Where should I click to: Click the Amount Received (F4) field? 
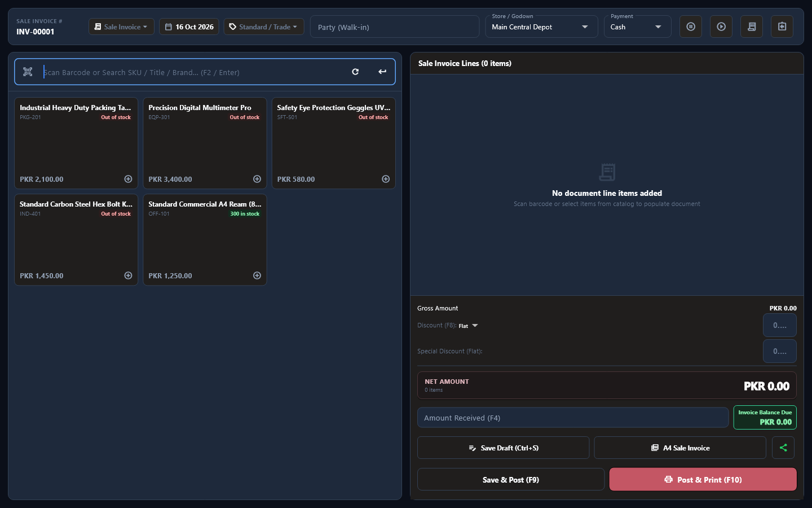point(573,418)
